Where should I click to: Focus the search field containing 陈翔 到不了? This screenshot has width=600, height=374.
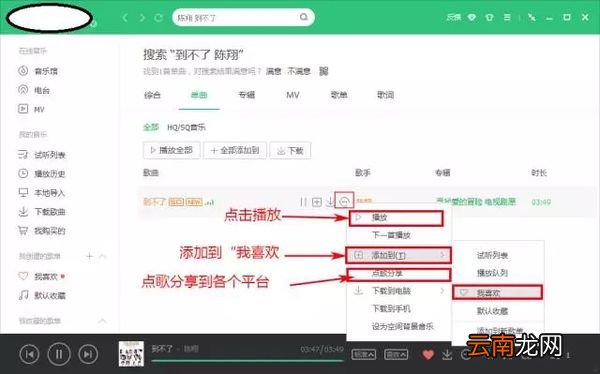[243, 18]
